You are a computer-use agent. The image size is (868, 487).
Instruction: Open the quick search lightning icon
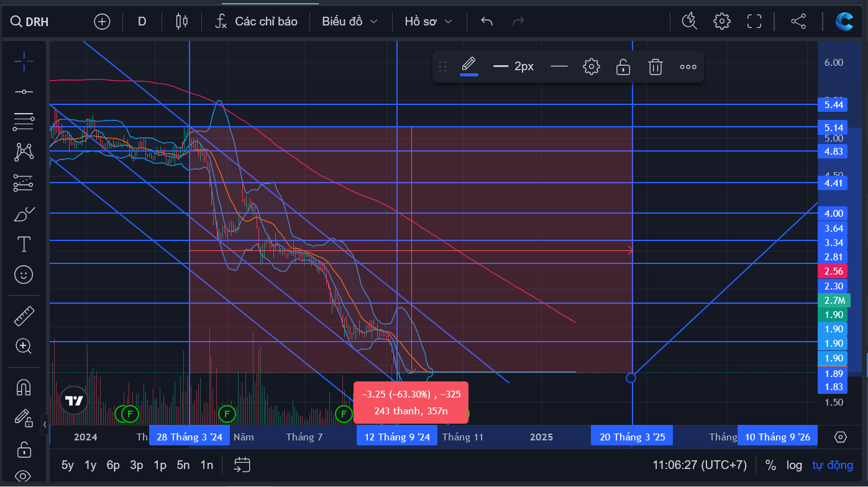click(x=689, y=22)
